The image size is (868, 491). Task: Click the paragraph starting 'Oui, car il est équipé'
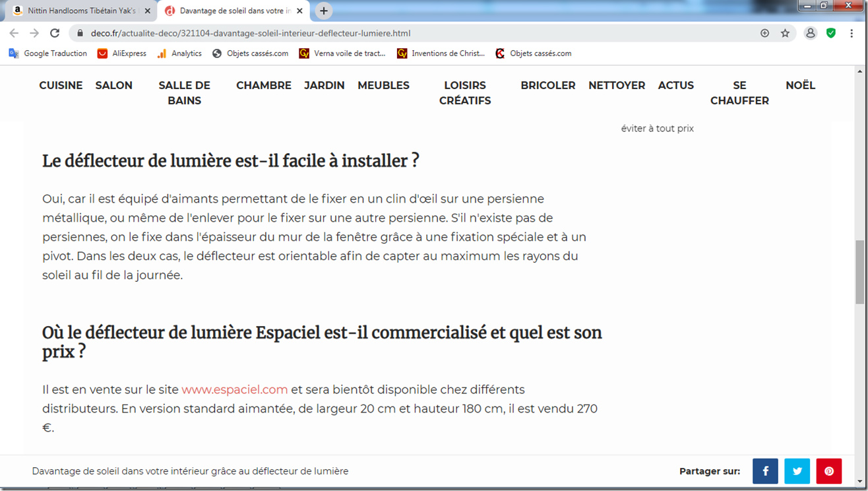point(314,237)
